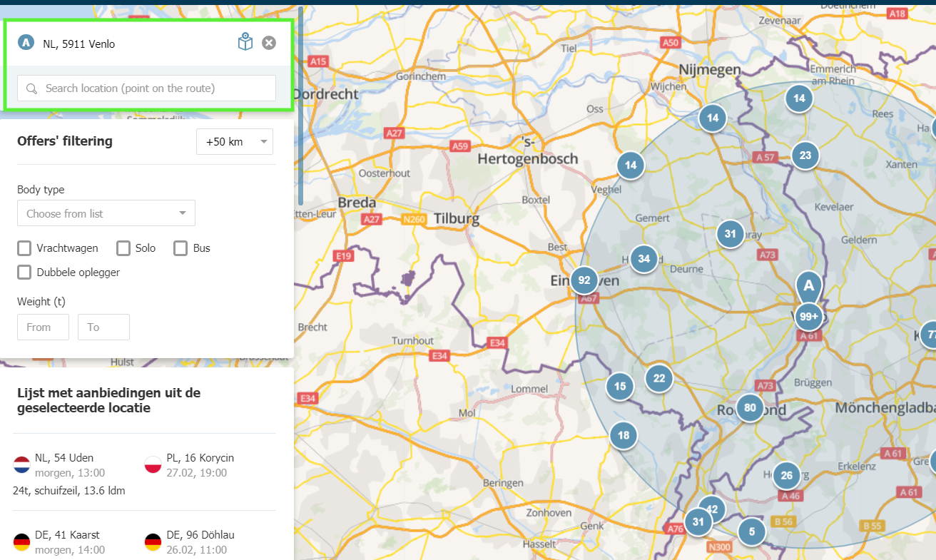This screenshot has height=560, width=936.
Task: Click the Breda label on the map
Action: tap(357, 203)
